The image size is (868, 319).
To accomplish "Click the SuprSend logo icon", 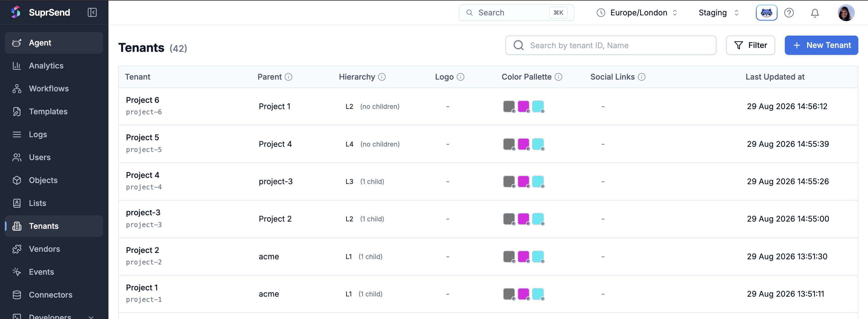I will point(16,12).
